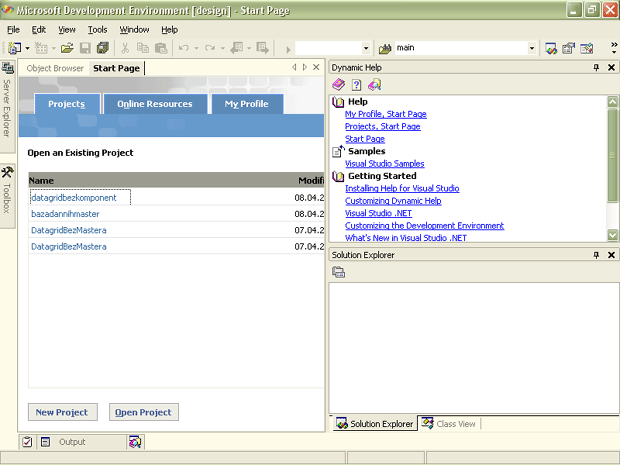Open the New Project icon dropdown arrow
Image resolution: width=620 pixels, height=465 pixels.
27,48
